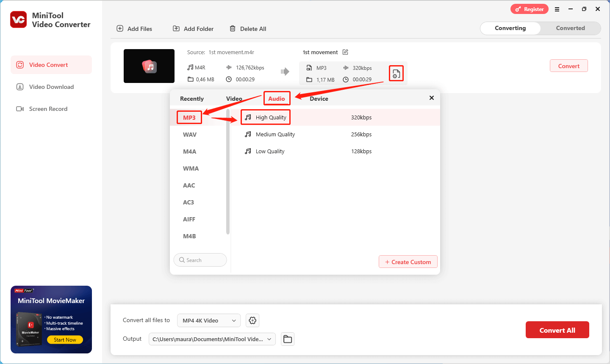The image size is (610, 364).
Task: Choose M4B in the format list
Action: pyautogui.click(x=189, y=236)
